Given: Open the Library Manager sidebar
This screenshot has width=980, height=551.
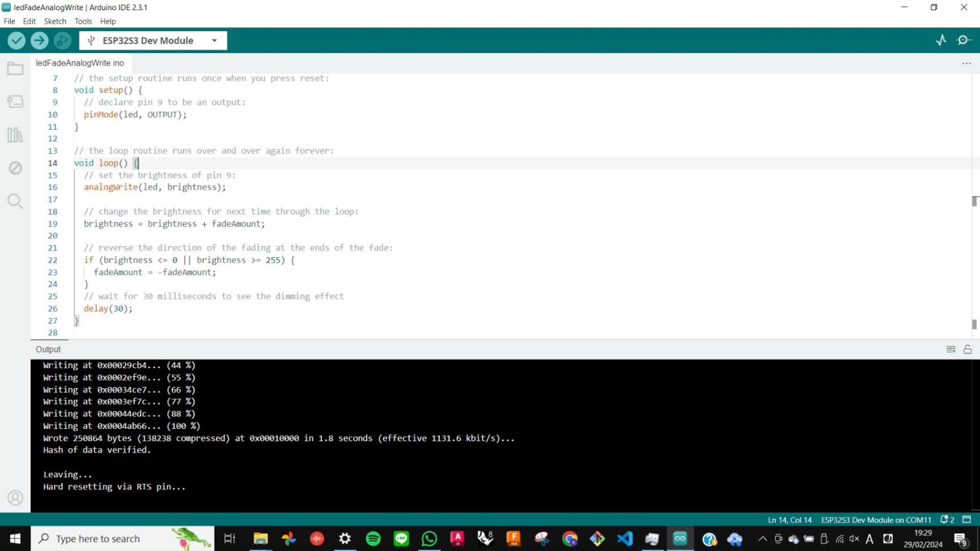Looking at the screenshot, I should 15,135.
